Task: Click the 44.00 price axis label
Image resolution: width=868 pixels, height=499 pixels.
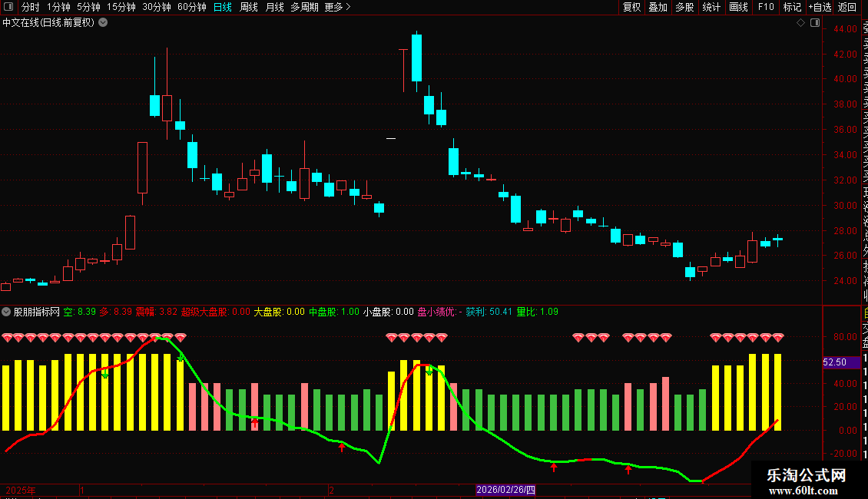Action: coord(845,29)
